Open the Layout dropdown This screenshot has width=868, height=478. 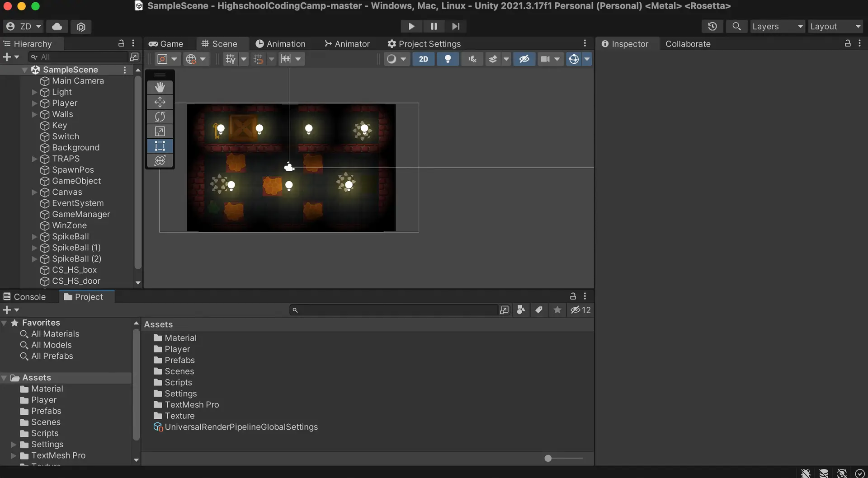(835, 26)
